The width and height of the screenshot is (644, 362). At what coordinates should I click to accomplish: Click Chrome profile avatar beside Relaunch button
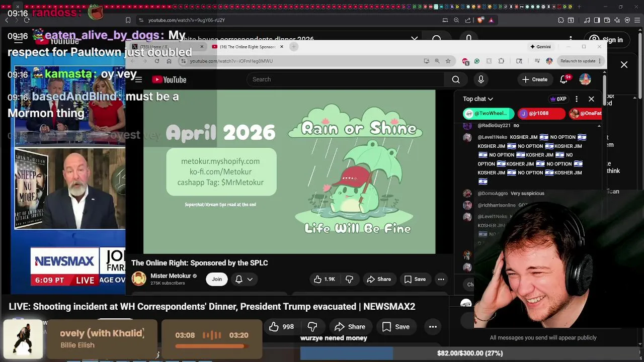[549, 61]
